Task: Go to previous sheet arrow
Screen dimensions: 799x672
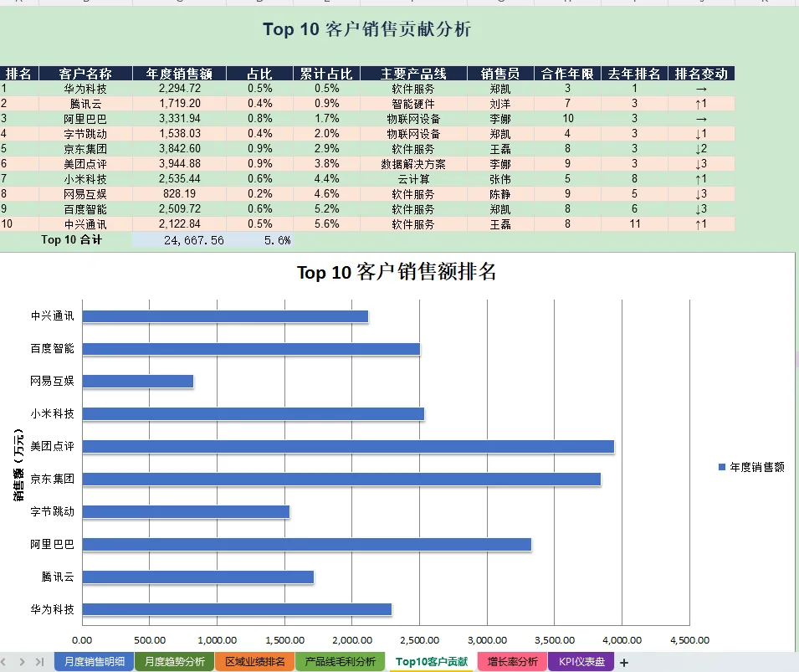Action: pos(3,662)
